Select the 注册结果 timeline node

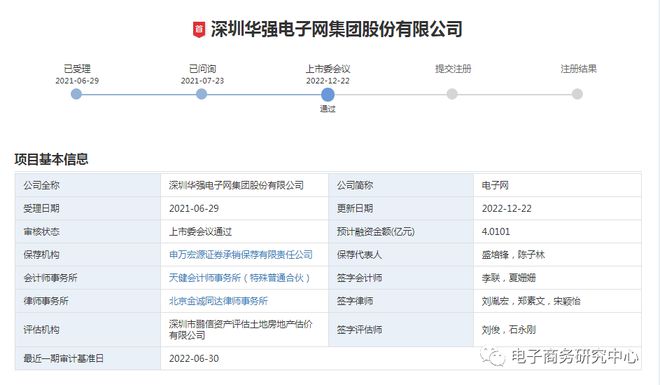pos(578,94)
